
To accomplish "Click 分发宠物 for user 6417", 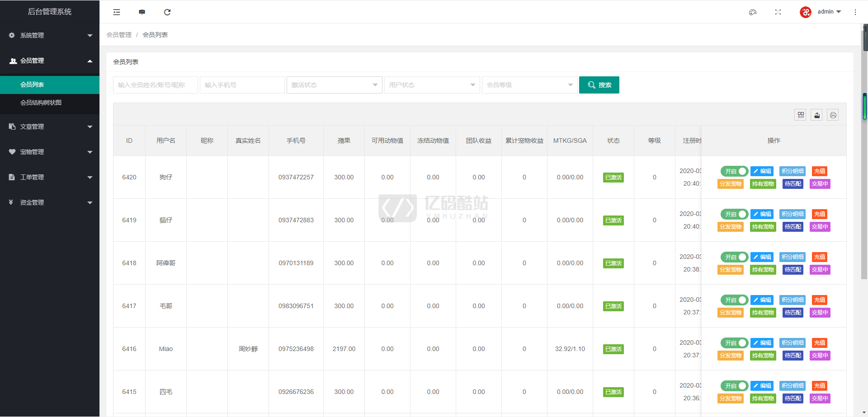I will pyautogui.click(x=731, y=313).
